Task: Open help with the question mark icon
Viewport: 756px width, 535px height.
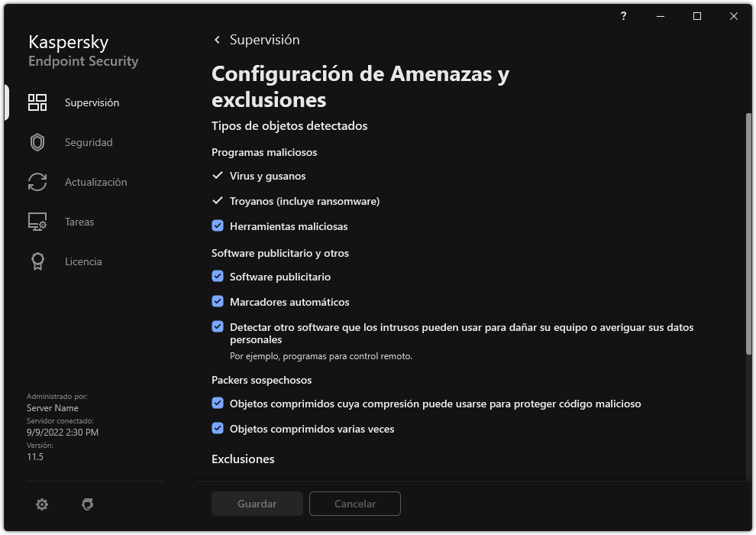Action: tap(623, 16)
